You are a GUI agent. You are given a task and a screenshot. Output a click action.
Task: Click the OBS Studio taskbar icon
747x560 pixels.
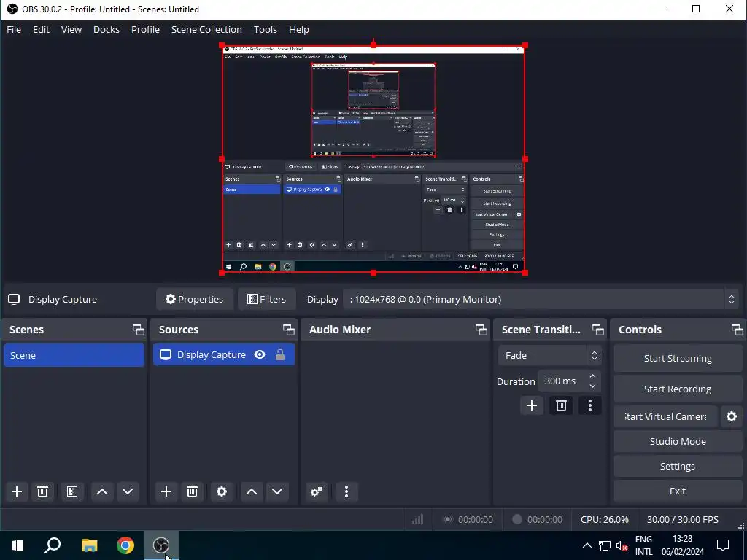click(161, 545)
